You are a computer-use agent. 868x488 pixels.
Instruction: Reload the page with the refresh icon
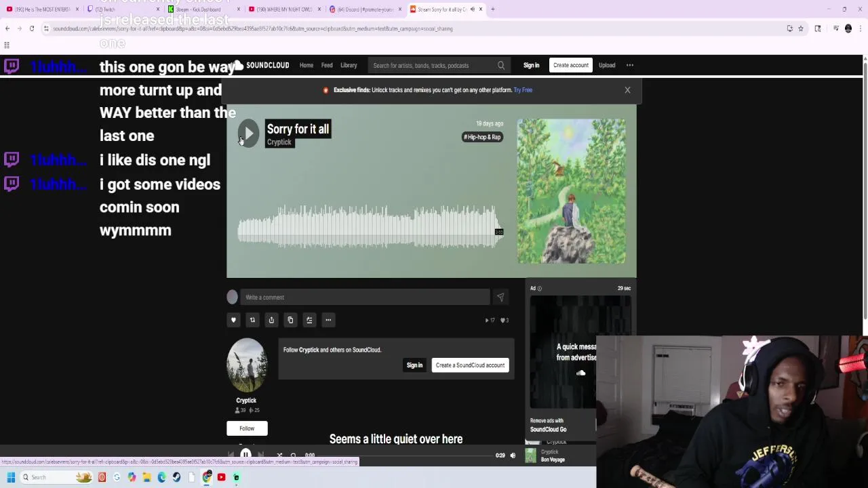[x=31, y=28]
